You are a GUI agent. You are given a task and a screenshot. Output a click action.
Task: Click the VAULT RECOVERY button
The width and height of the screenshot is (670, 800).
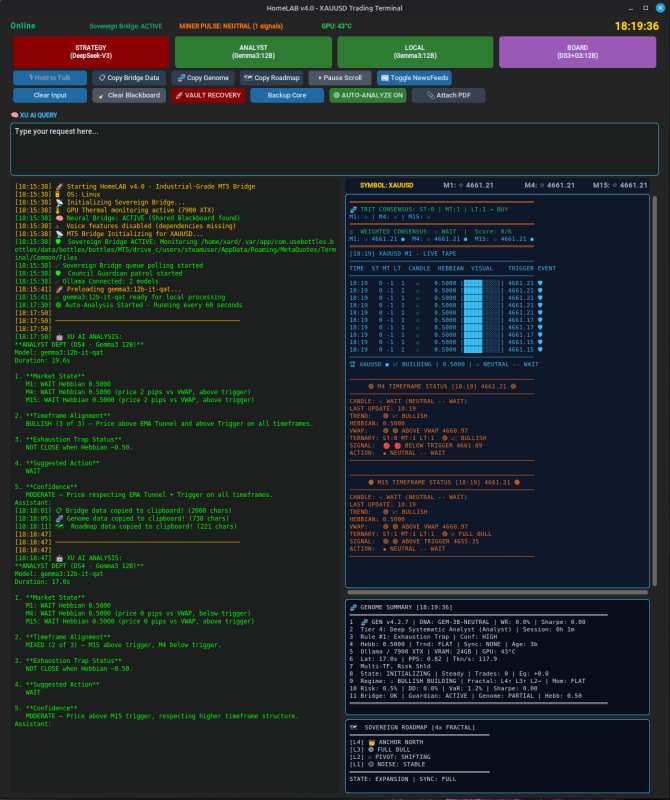click(208, 95)
